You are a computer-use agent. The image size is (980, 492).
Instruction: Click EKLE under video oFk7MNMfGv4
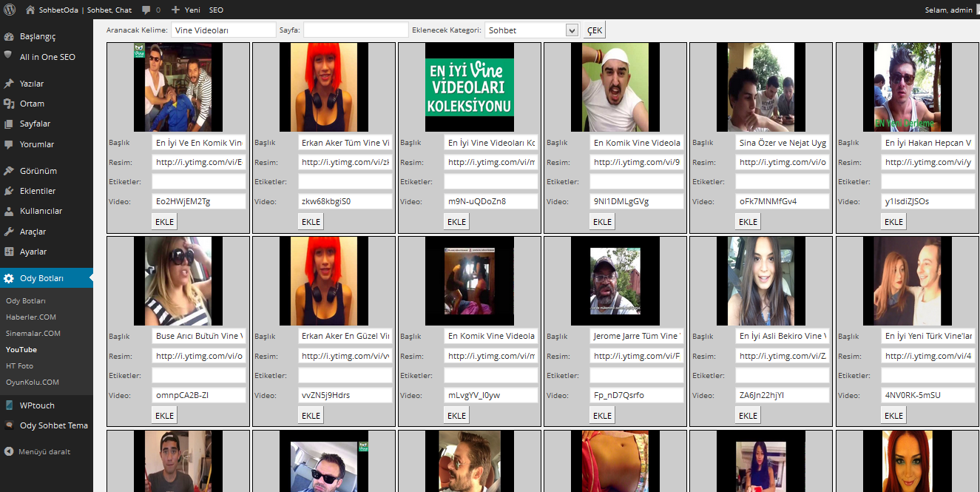coord(748,221)
